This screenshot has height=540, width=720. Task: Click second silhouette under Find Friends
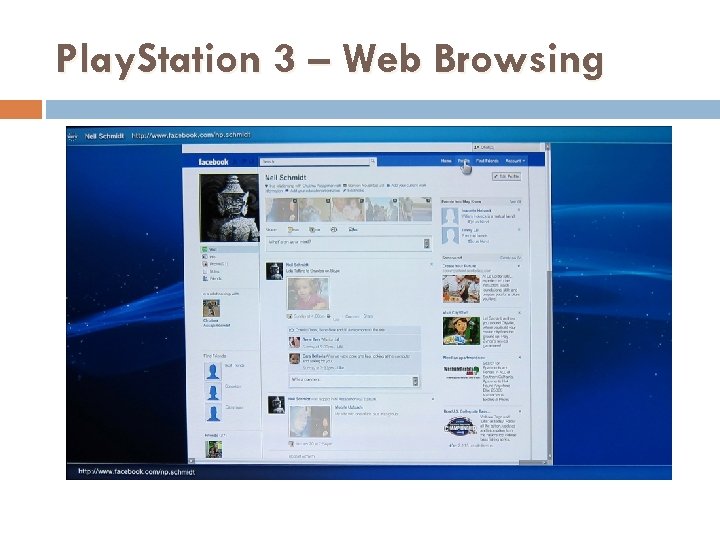(213, 392)
